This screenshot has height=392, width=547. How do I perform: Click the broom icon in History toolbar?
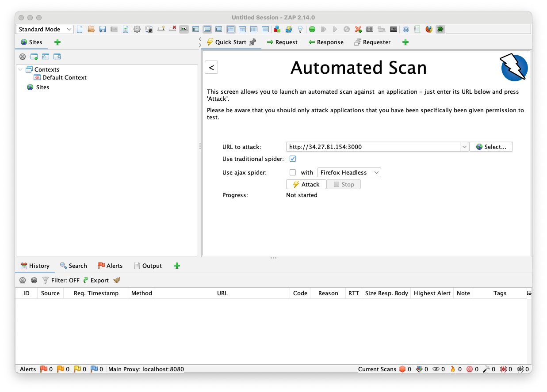point(117,280)
